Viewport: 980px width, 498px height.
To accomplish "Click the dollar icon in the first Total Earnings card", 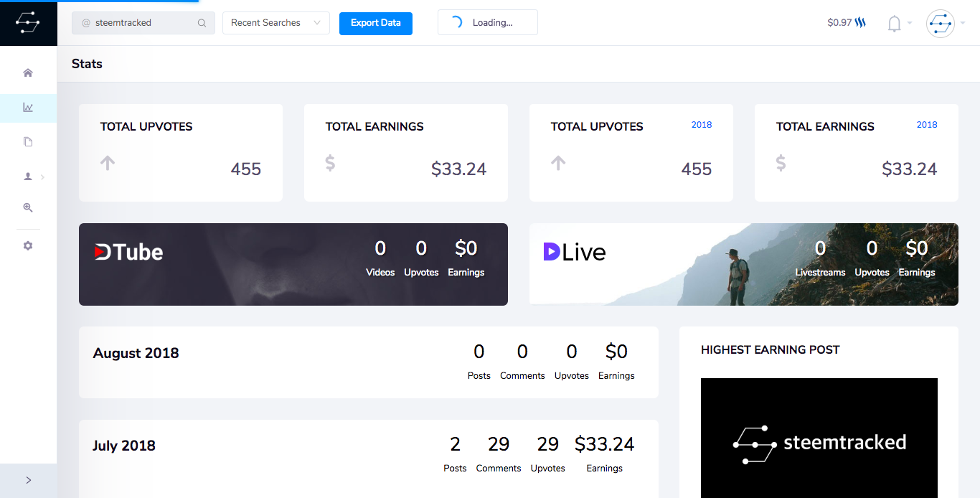I will tap(330, 163).
